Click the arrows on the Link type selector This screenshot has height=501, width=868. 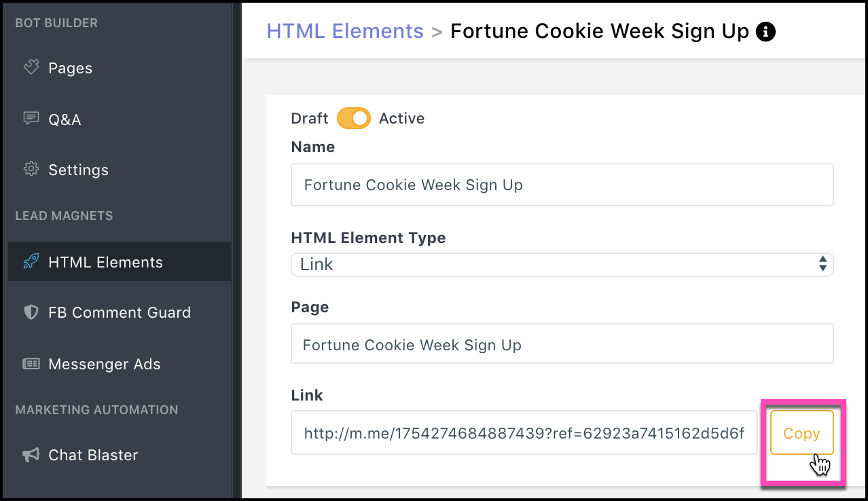pos(822,264)
